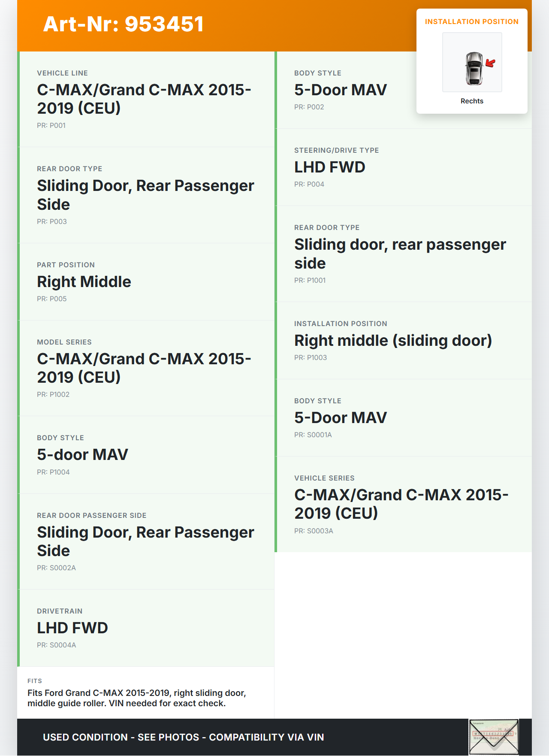Click Sliding Door value in PR: P003 card

(x=145, y=195)
